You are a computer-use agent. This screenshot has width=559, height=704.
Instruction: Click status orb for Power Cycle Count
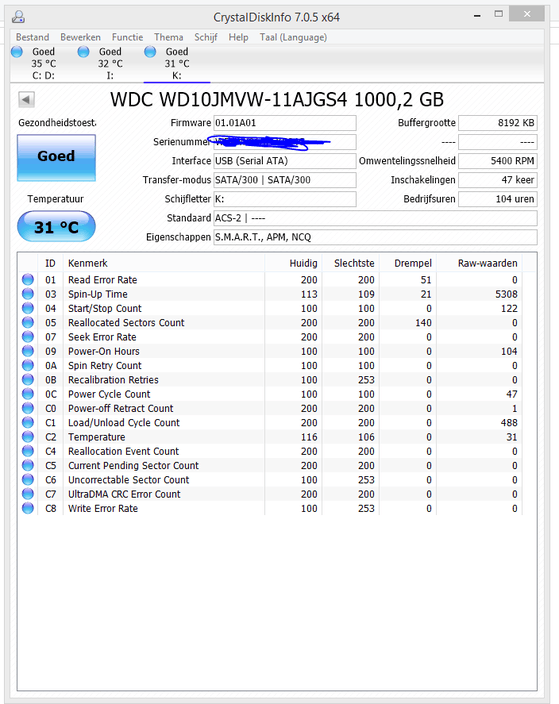coord(28,394)
